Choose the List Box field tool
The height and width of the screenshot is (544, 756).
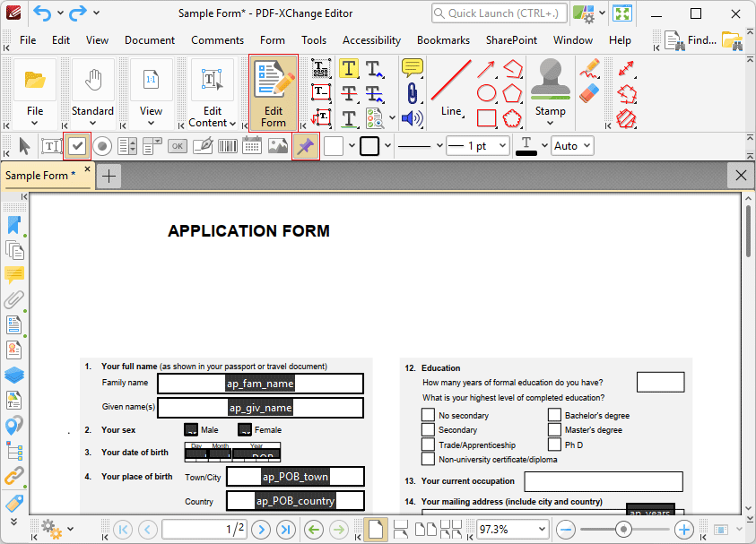[x=127, y=146]
